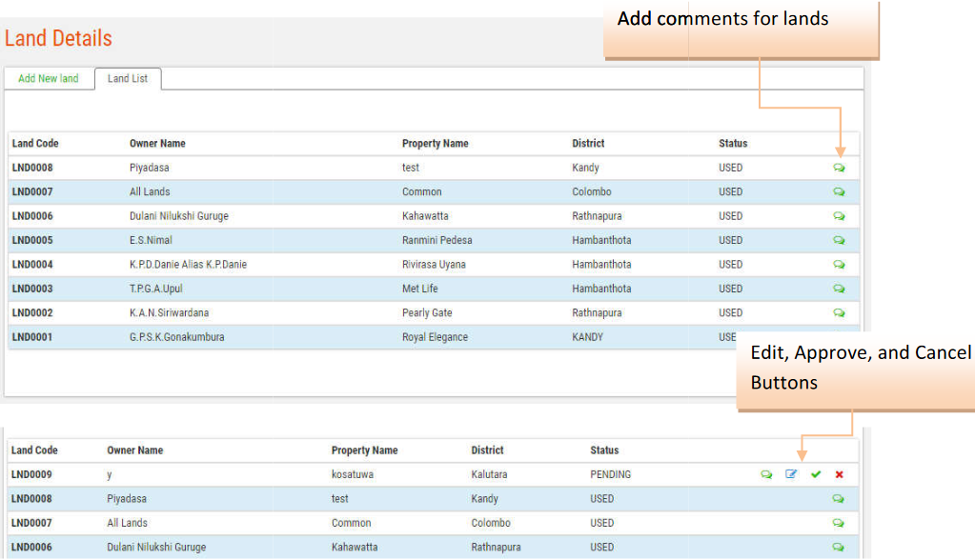Screen dimensions: 975x560
Task: Select the Land List tab
Action: coord(128,78)
